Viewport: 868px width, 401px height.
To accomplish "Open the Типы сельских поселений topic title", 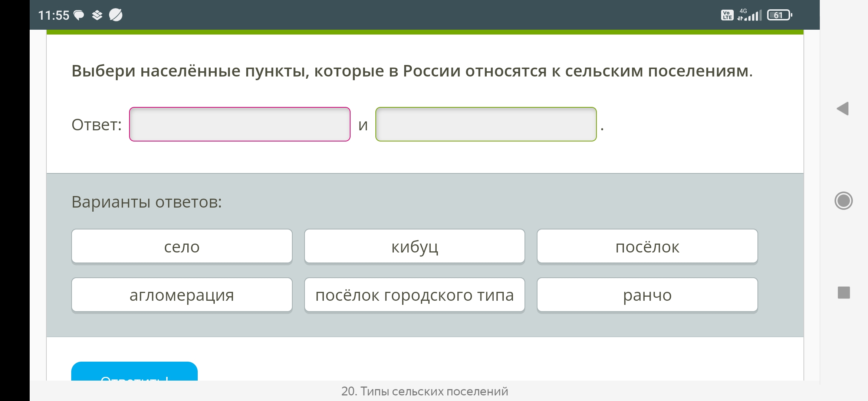I will [x=425, y=391].
